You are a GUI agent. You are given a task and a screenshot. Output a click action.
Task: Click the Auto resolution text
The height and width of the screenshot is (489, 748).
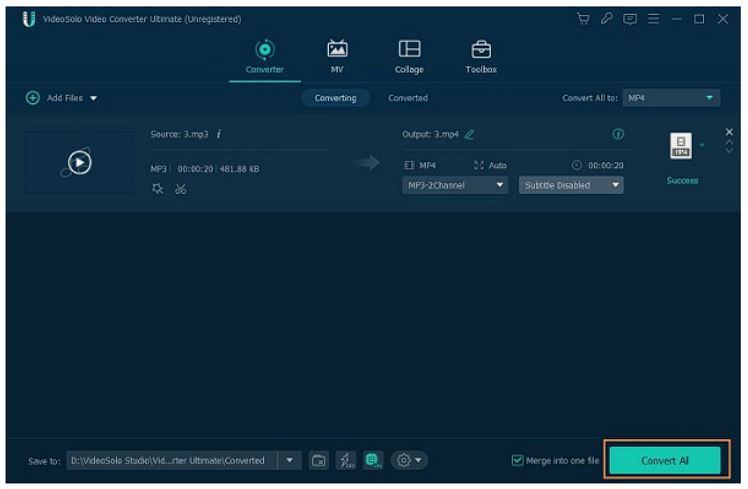coord(498,166)
